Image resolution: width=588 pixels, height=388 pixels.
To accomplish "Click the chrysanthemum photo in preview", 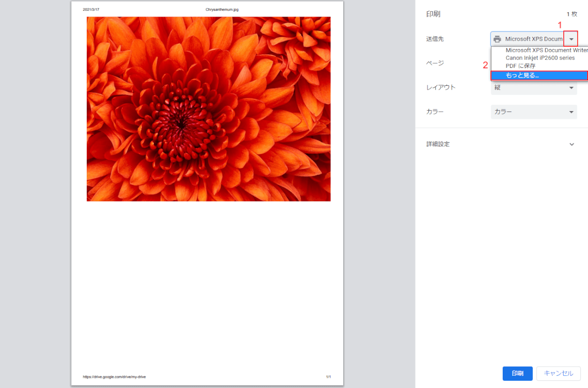I will pos(208,109).
